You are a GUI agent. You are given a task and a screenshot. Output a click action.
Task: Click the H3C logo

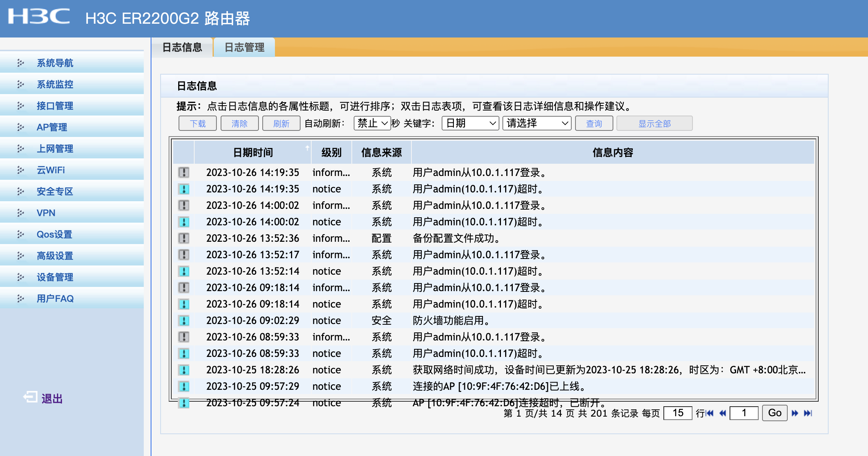click(x=39, y=17)
